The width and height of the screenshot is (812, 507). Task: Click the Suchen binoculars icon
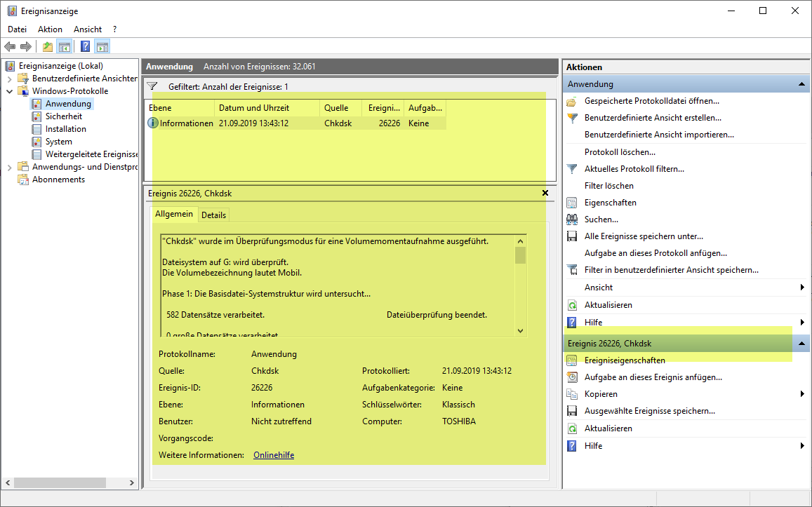[572, 219]
